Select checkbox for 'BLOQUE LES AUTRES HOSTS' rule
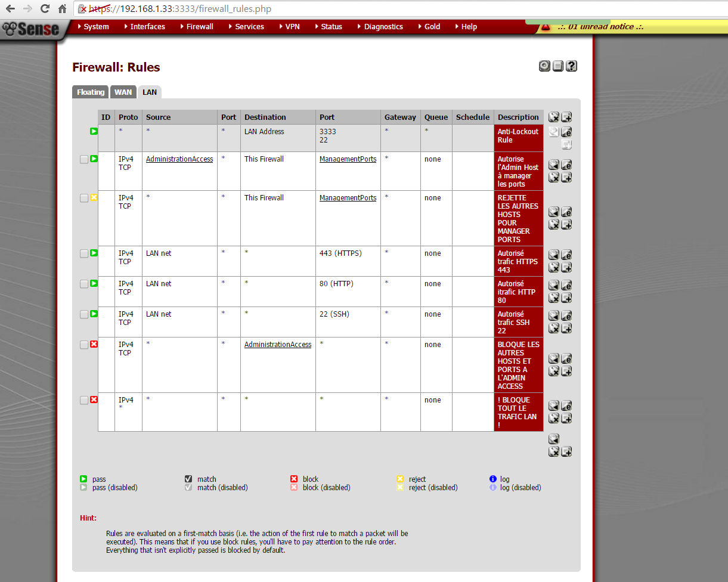Viewport: 728px width, 582px height. pos(84,345)
